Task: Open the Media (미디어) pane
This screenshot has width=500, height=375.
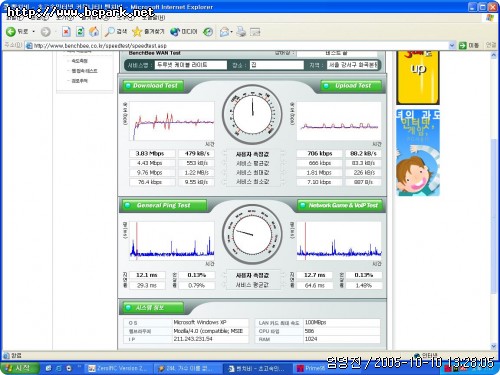Action: tap(184, 32)
